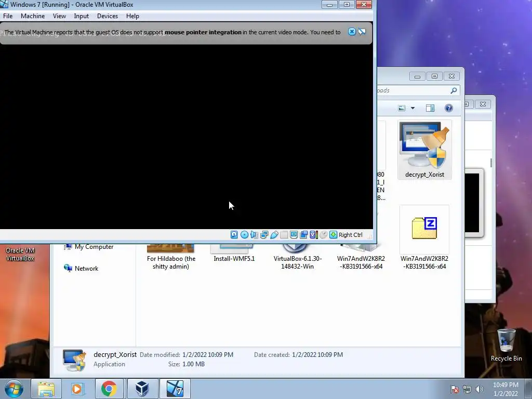Screen dimensions: 532x399
Task: Click the display indicator in VirtualBox status bar
Action: (294, 235)
